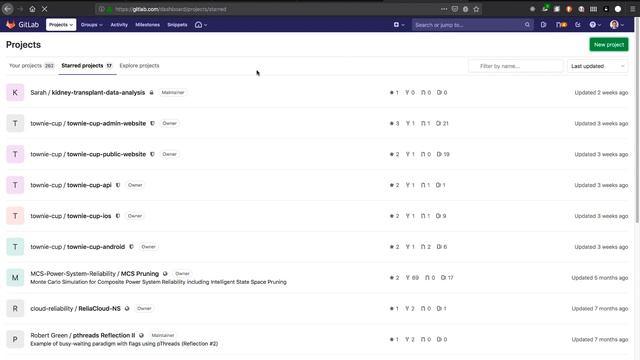Viewport: 640px width, 360px height.
Task: Open Milestones in top navigation
Action: 147,24
